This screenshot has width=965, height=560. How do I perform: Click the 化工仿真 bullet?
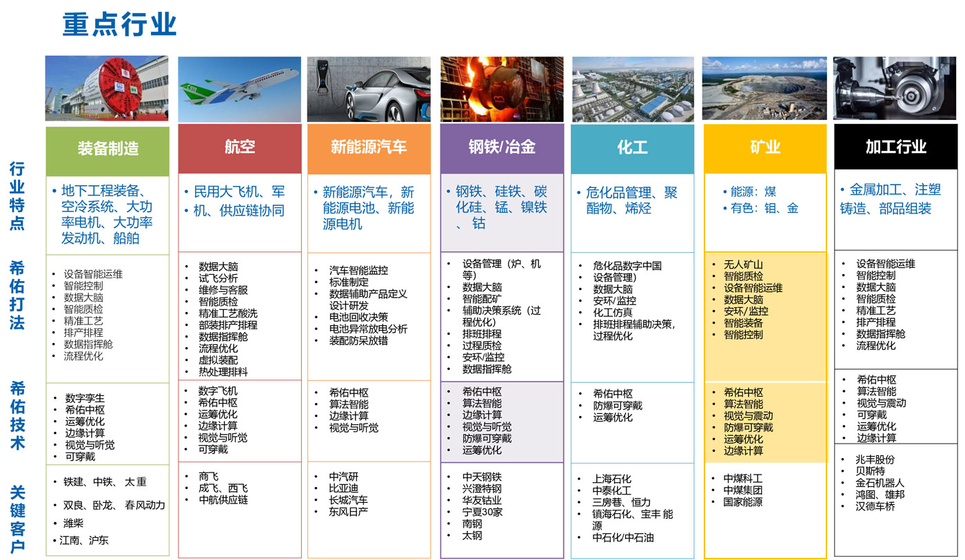[613, 312]
